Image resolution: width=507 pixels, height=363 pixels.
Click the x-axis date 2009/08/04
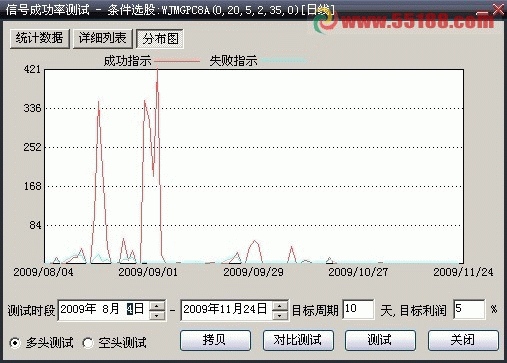coord(43,272)
